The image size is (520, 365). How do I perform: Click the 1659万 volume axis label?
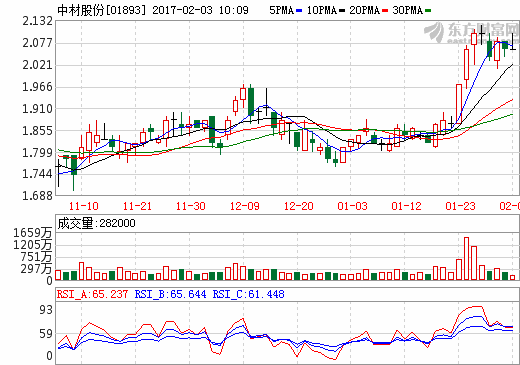(x=33, y=233)
